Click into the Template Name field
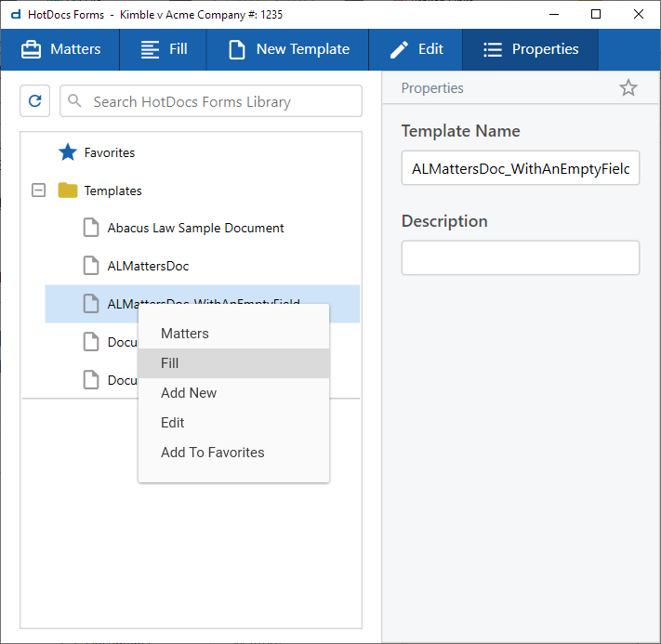The height and width of the screenshot is (644, 661). click(x=521, y=168)
